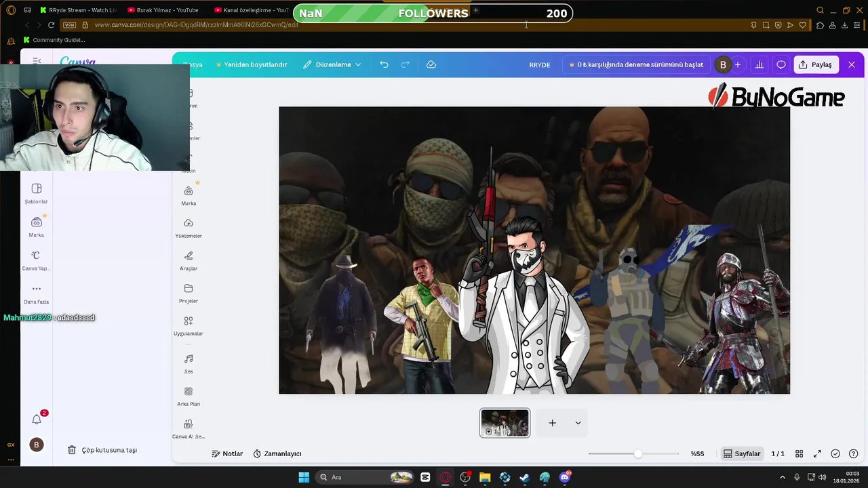Viewport: 868px width, 488px height.
Task: Expand hidden system tray icons
Action: 782,477
